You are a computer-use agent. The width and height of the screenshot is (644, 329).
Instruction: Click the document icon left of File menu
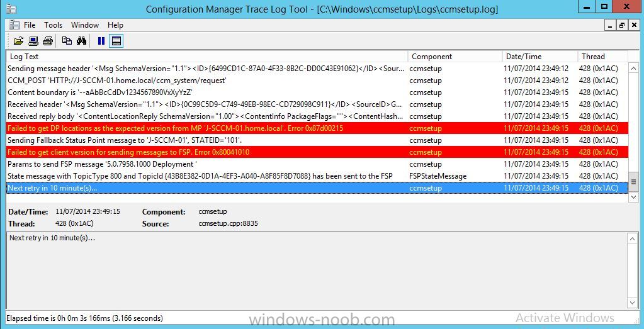point(14,25)
